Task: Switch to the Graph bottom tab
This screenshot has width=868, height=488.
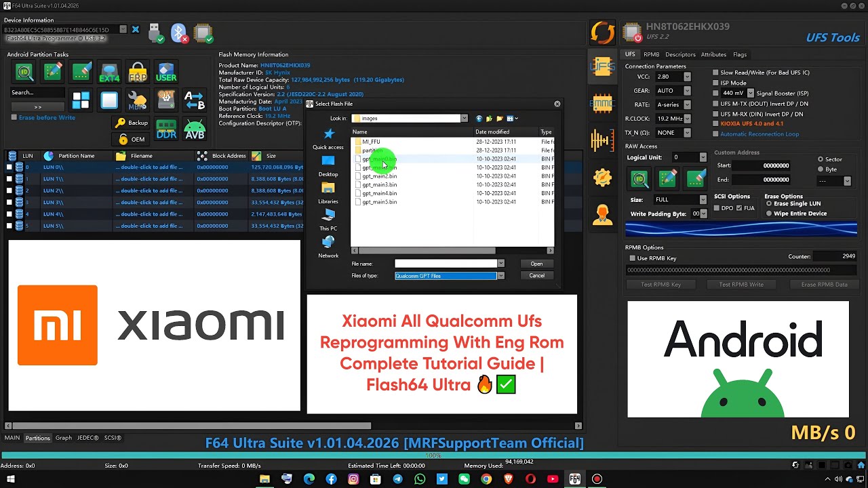Action: (64, 438)
